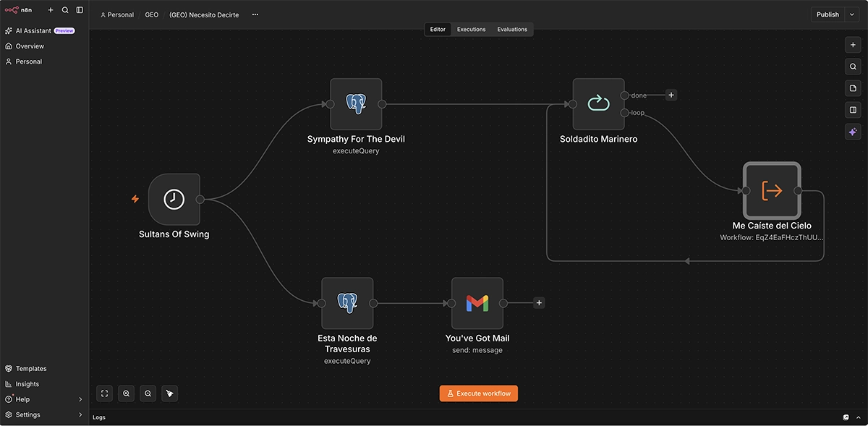Click workflow name (GEO) Necesito Decirte
The image size is (868, 426).
click(204, 14)
